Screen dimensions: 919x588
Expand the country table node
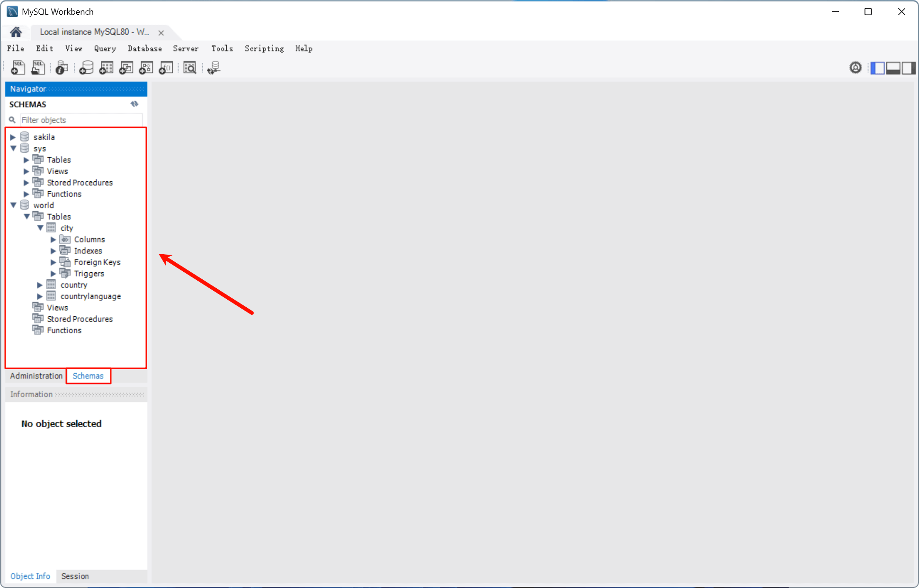40,285
